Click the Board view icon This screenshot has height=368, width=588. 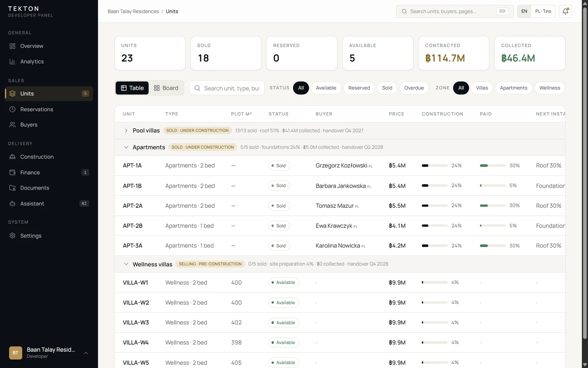(157, 88)
